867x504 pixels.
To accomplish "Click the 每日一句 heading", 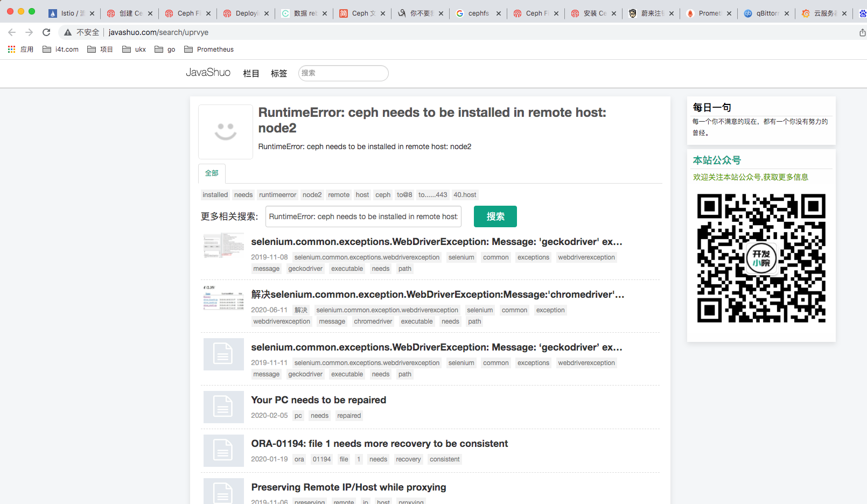I will click(x=712, y=108).
